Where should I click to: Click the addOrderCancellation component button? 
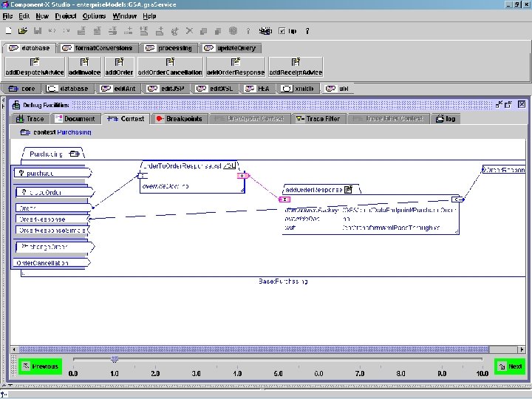coord(170,66)
